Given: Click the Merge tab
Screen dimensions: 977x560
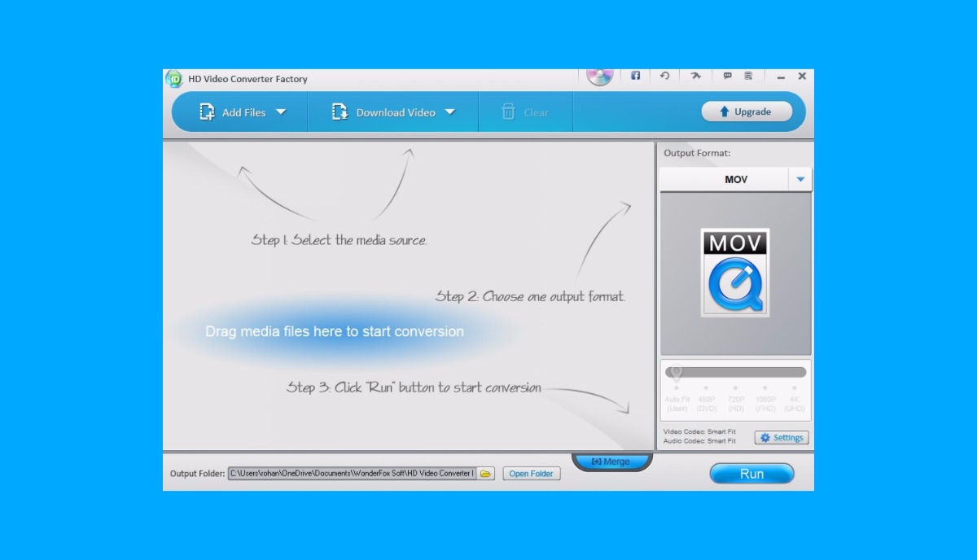Looking at the screenshot, I should click(611, 461).
